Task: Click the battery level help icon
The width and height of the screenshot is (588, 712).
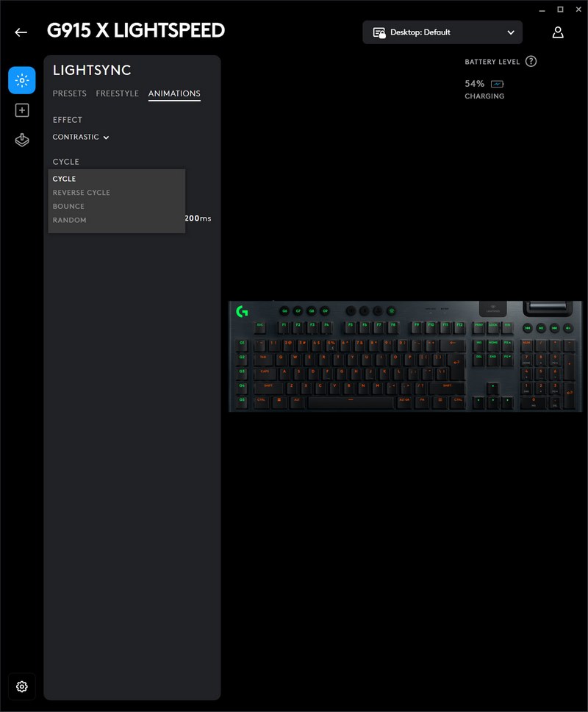Action: (531, 62)
